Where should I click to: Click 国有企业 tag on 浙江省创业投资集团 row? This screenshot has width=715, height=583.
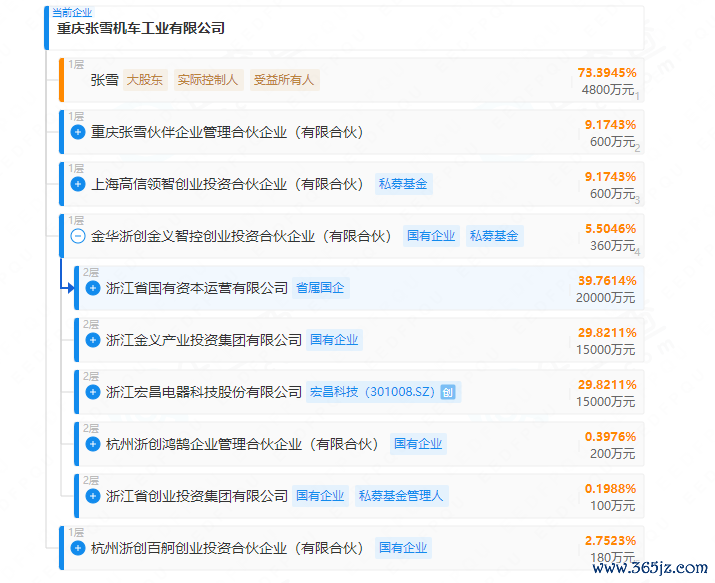tap(321, 496)
